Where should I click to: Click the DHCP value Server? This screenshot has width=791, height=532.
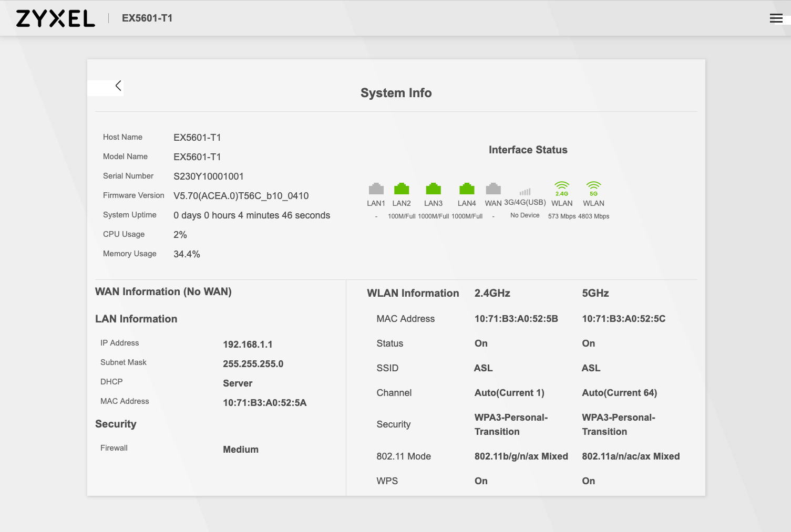[238, 383]
